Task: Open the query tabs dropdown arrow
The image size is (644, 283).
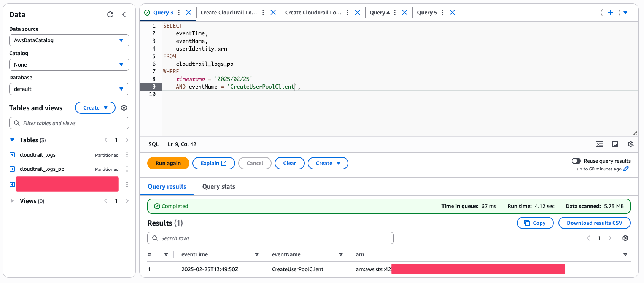Action: coord(625,13)
